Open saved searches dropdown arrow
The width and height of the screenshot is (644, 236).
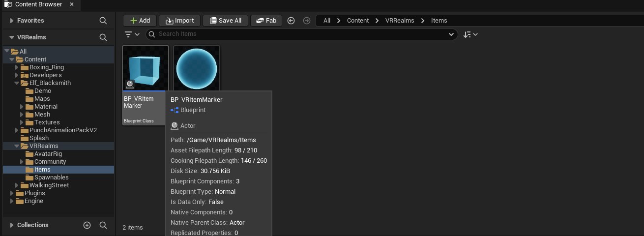coord(452,34)
